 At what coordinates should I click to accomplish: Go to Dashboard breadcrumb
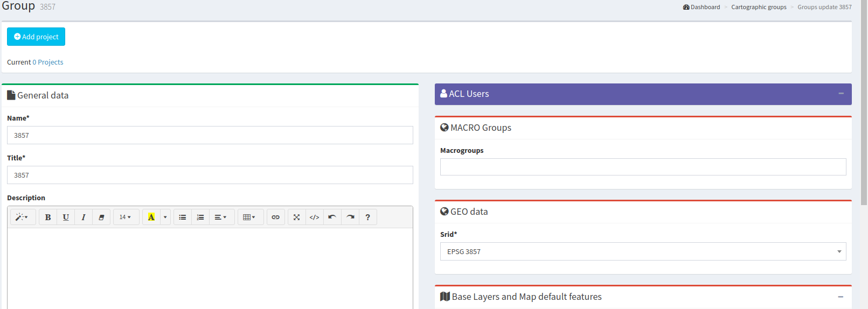[x=702, y=7]
